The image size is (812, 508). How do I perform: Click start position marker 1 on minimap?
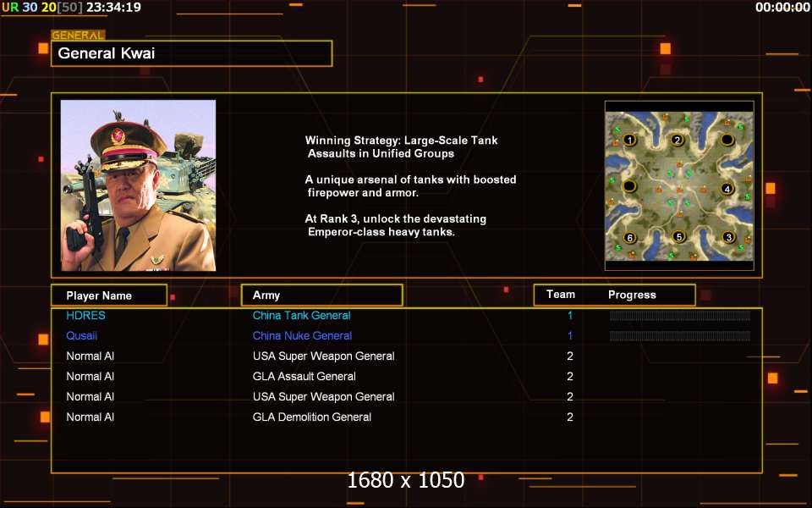tap(629, 140)
